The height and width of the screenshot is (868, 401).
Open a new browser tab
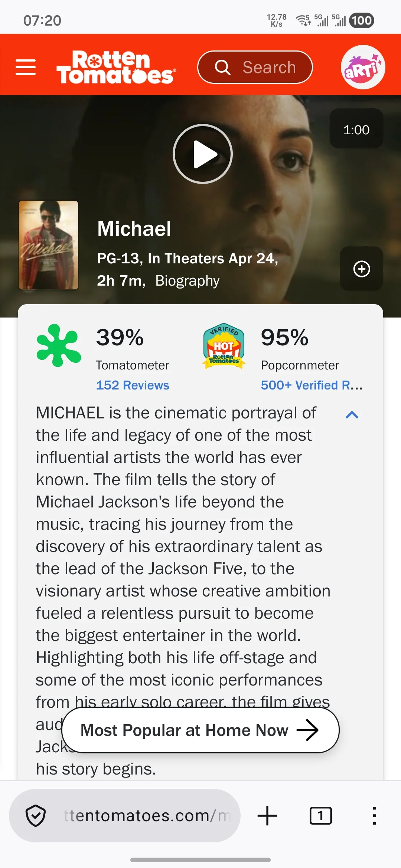click(267, 816)
